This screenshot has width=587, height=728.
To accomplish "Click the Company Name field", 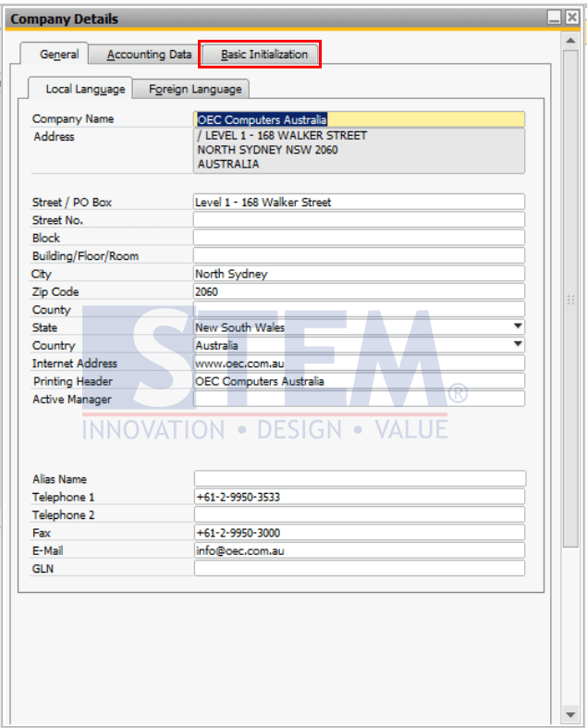I will point(360,119).
